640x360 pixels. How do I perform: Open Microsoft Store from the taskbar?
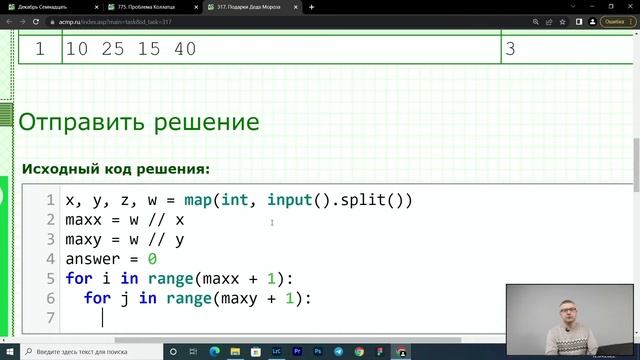click(x=256, y=351)
